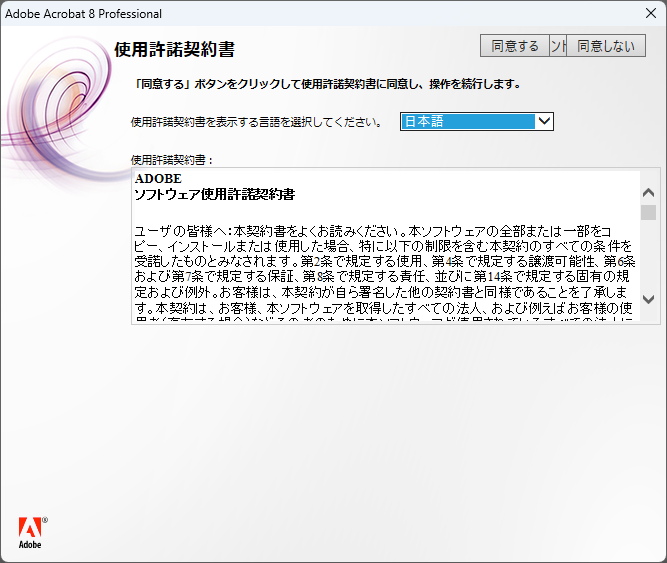Click the line starting with 受諾したものとみなされます
The height and width of the screenshot is (563, 667).
coord(385,262)
